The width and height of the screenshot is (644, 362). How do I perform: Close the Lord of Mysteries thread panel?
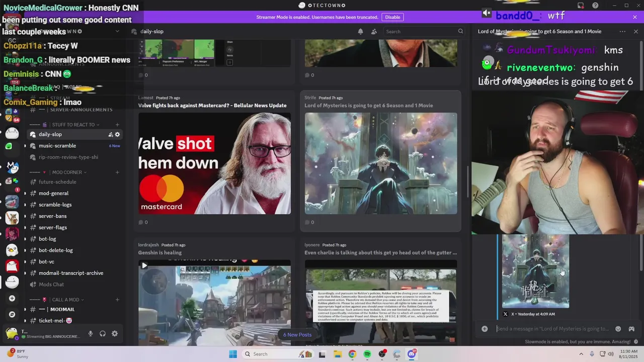[x=636, y=31]
